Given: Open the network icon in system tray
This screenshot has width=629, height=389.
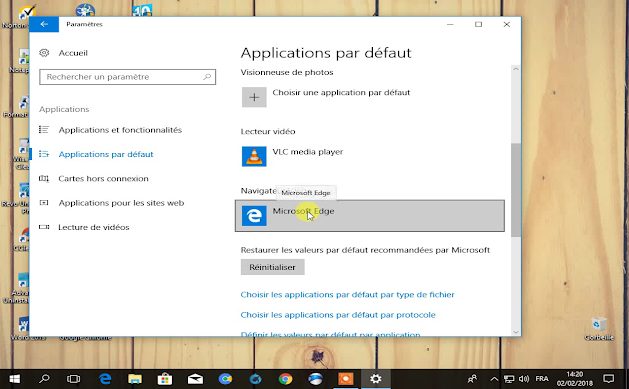Looking at the screenshot, I should point(509,379).
